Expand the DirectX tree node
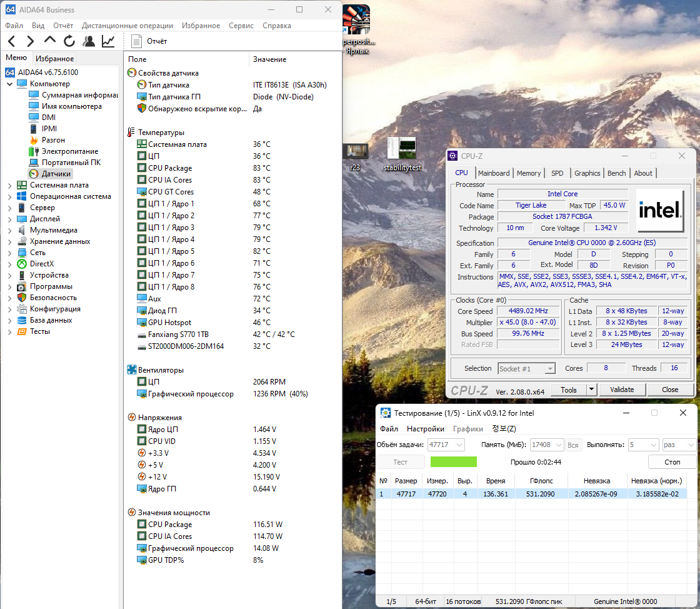The image size is (700, 609). (x=9, y=264)
